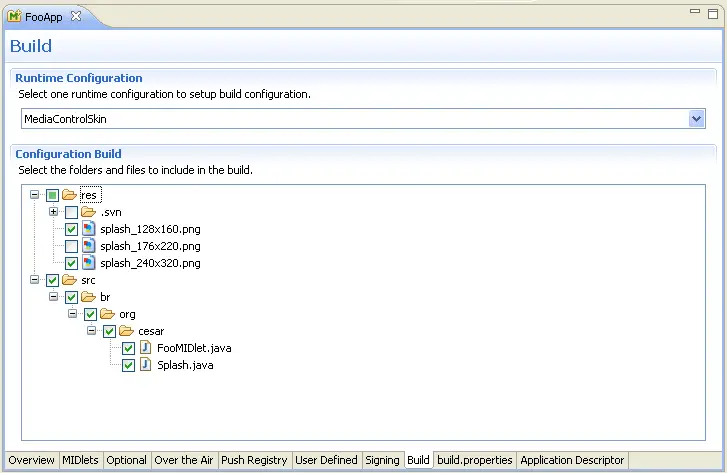Collapse the org folder node
The height and width of the screenshot is (473, 727).
click(x=73, y=314)
